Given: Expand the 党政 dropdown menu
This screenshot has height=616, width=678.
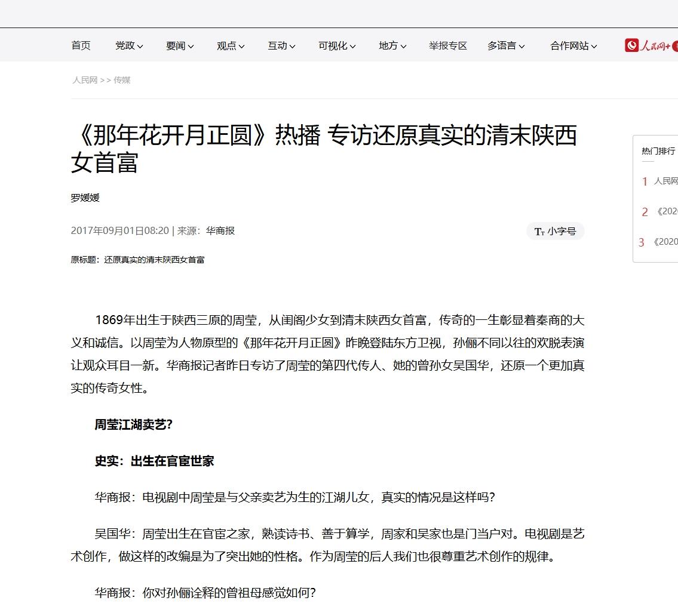Looking at the screenshot, I should pos(129,46).
